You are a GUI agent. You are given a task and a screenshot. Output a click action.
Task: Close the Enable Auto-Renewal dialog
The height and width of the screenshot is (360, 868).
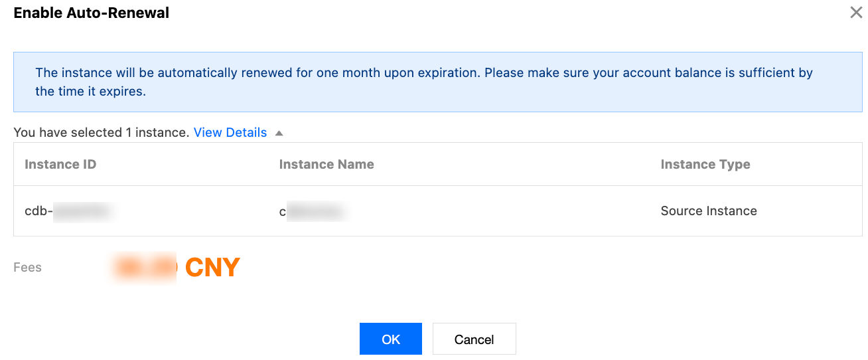[856, 13]
